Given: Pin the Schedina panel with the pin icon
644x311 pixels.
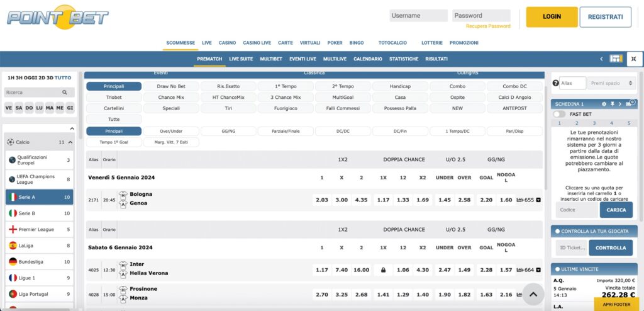Looking at the screenshot, I should tap(612, 104).
